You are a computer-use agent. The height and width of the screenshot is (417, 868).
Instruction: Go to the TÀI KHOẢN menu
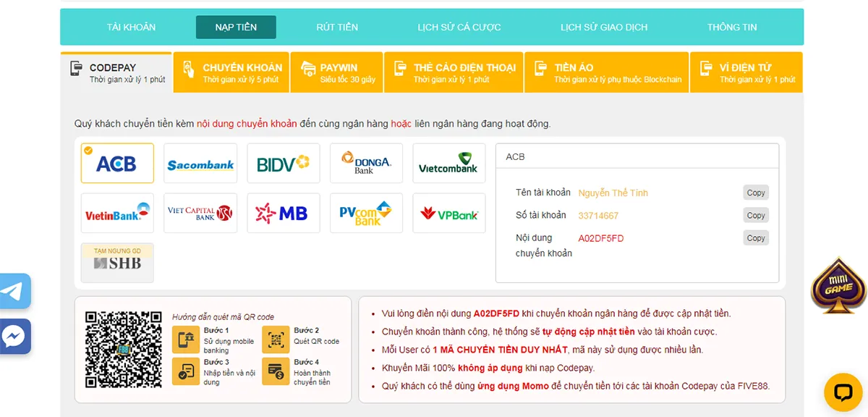click(131, 27)
